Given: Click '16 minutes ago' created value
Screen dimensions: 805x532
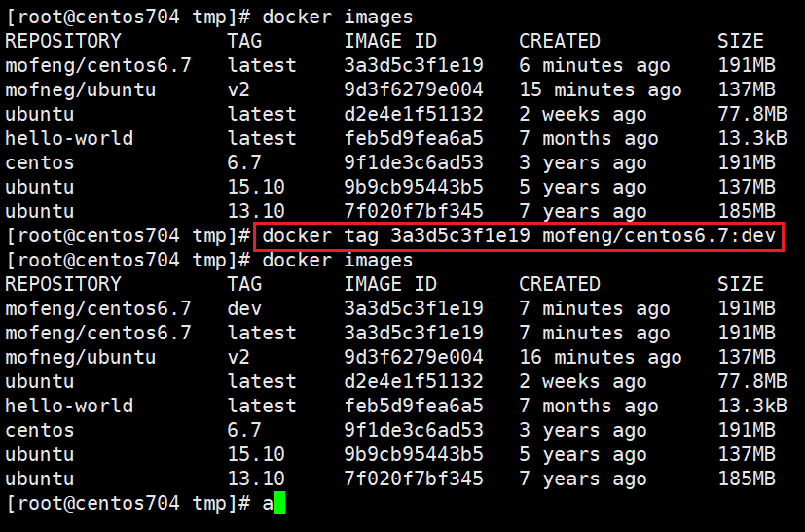Looking at the screenshot, I should pos(601,357).
